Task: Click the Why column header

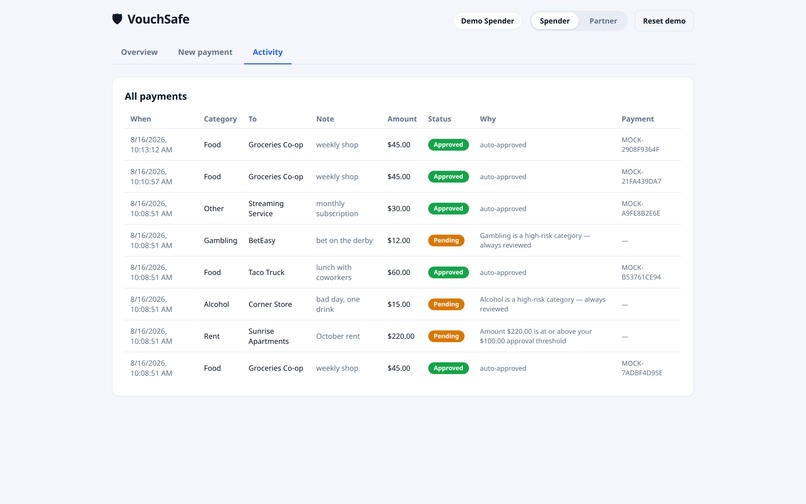Action: point(488,119)
